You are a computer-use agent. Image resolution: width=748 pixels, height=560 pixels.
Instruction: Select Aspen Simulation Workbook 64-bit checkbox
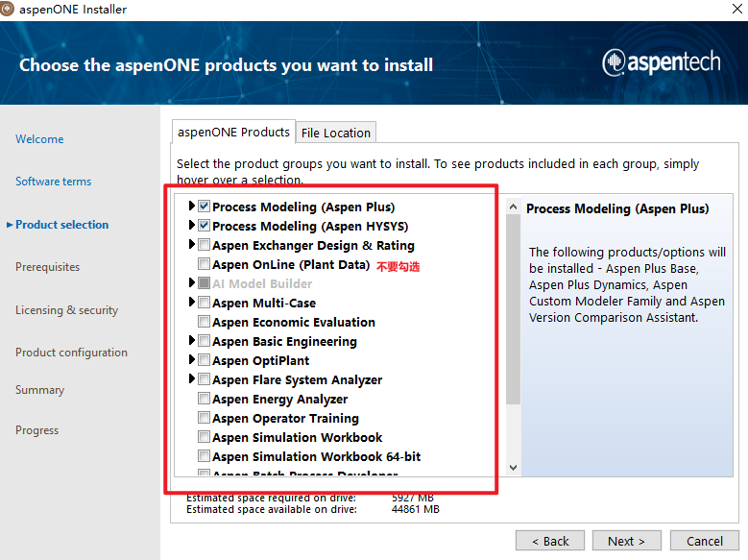[204, 456]
